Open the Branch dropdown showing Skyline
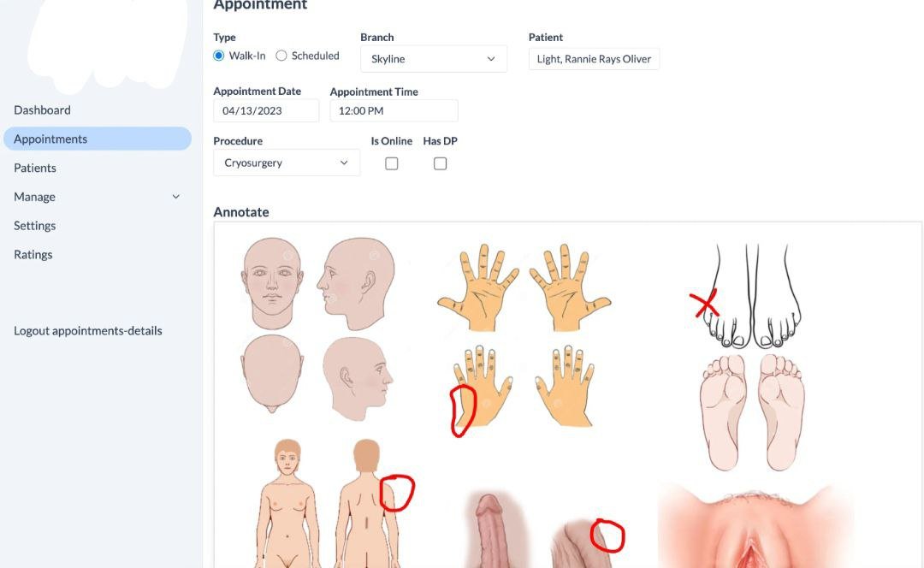This screenshot has height=568, width=924. pyautogui.click(x=434, y=59)
